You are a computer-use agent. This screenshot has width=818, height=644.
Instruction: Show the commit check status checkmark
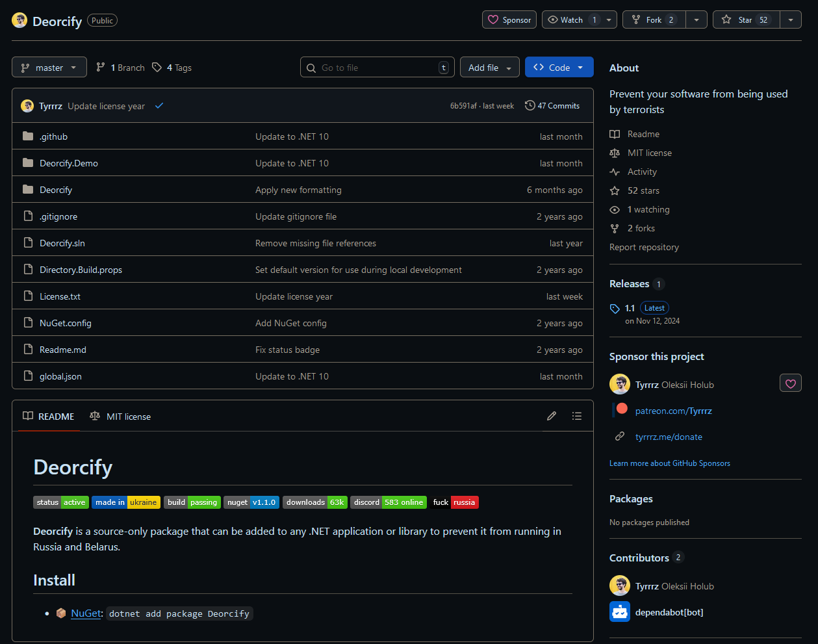pyautogui.click(x=159, y=105)
